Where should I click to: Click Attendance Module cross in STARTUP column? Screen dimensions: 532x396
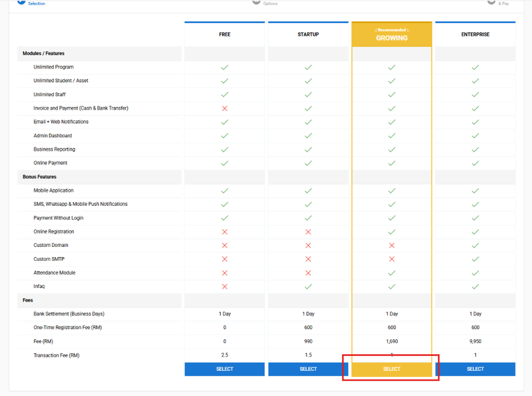click(x=308, y=273)
